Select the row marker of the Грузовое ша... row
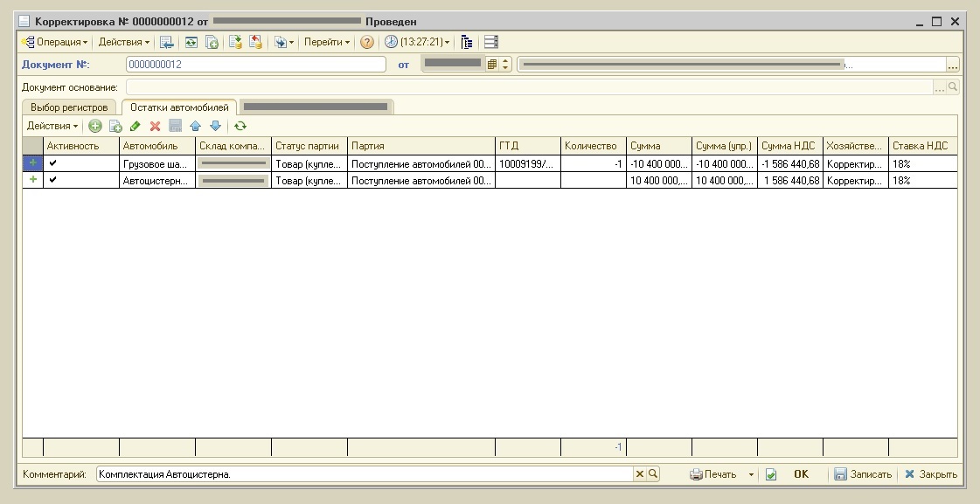Image resolution: width=980 pixels, height=504 pixels. pyautogui.click(x=33, y=163)
